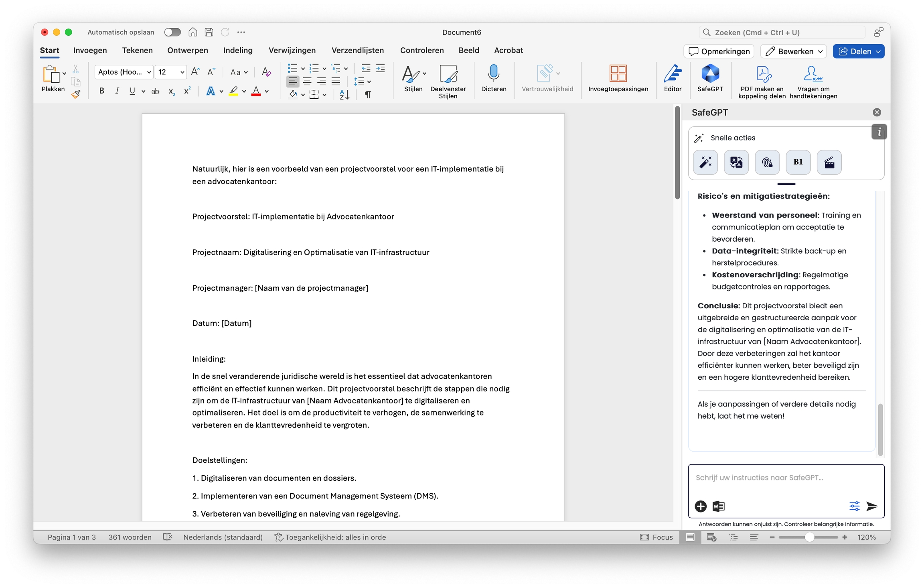This screenshot has height=588, width=924.
Task: Apply subscript formatting
Action: [x=171, y=92]
